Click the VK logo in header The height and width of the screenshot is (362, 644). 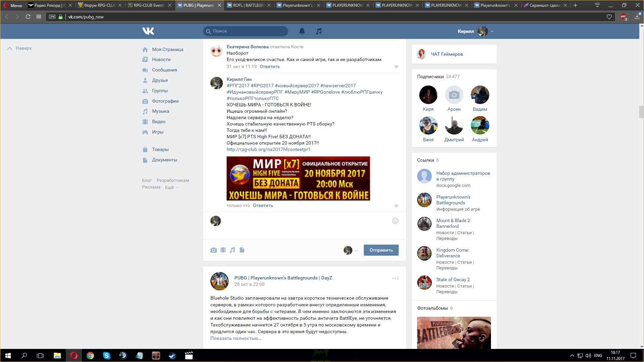(148, 31)
